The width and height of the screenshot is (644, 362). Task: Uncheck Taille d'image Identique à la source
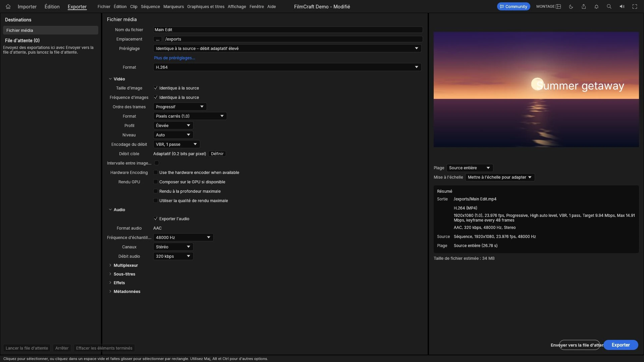click(156, 88)
